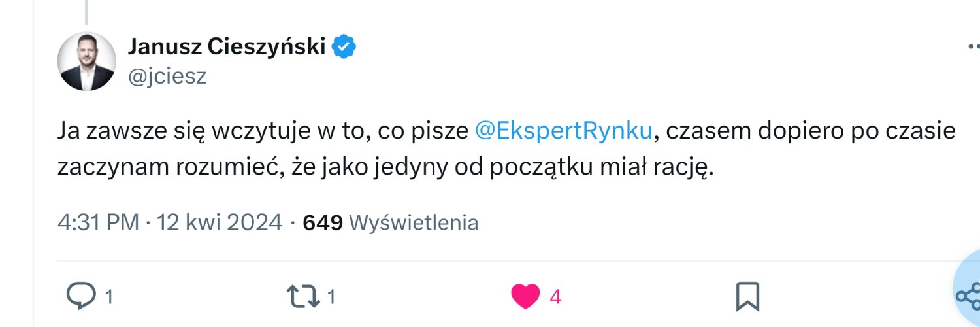
Task: Click the blue verified badge
Action: (x=344, y=47)
